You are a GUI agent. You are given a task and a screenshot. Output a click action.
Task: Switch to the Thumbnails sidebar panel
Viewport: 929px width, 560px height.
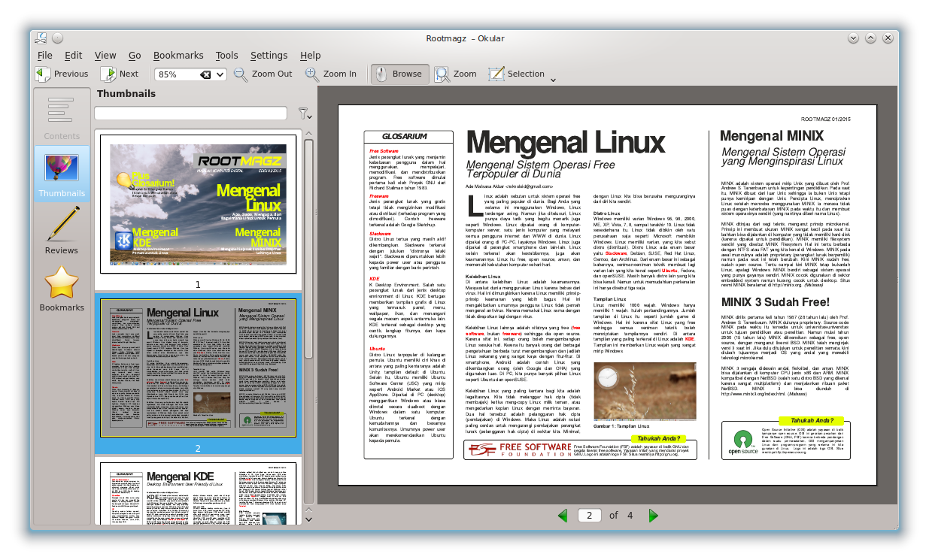pos(62,172)
